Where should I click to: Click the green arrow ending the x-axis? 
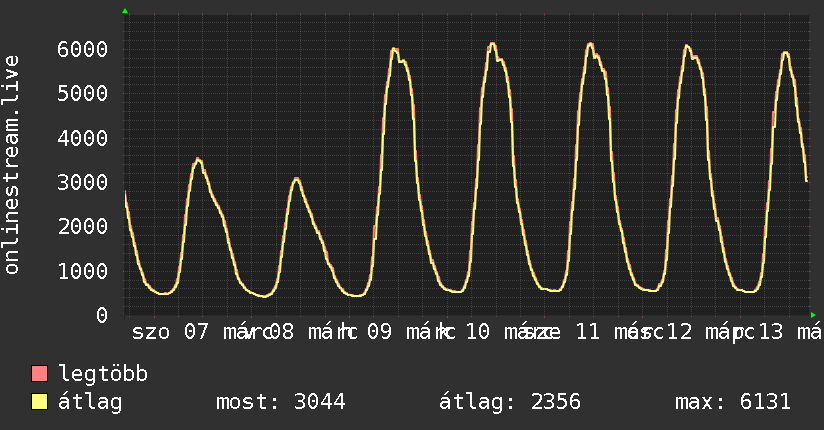pyautogui.click(x=813, y=315)
